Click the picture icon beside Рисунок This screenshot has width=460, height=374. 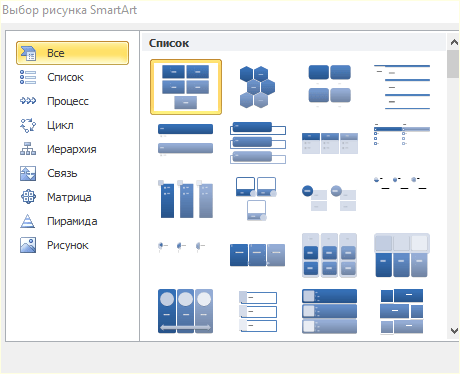coord(28,245)
